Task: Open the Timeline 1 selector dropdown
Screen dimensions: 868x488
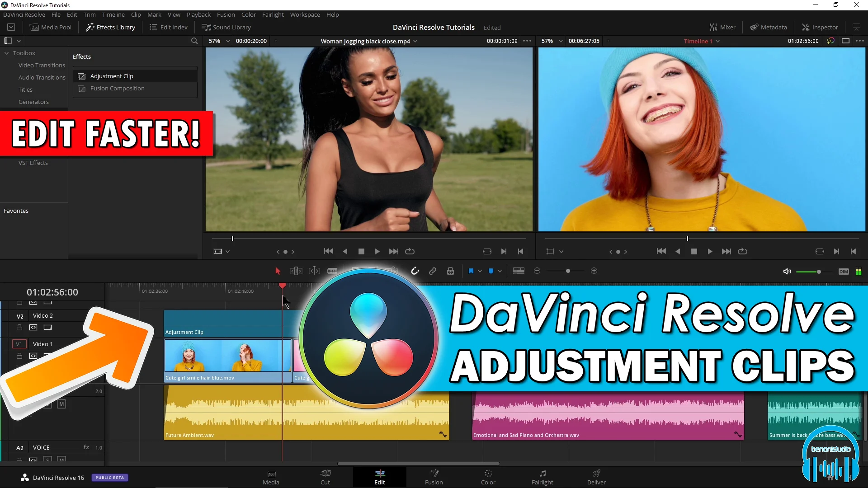Action: pos(701,41)
